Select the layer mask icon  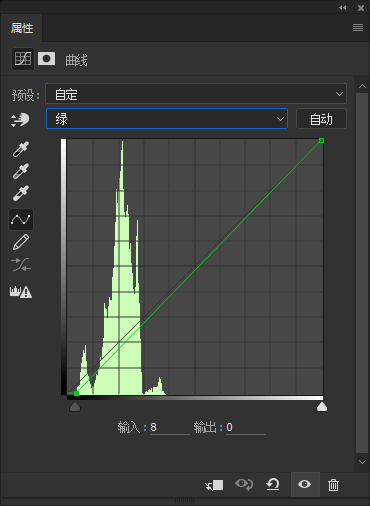click(x=46, y=59)
